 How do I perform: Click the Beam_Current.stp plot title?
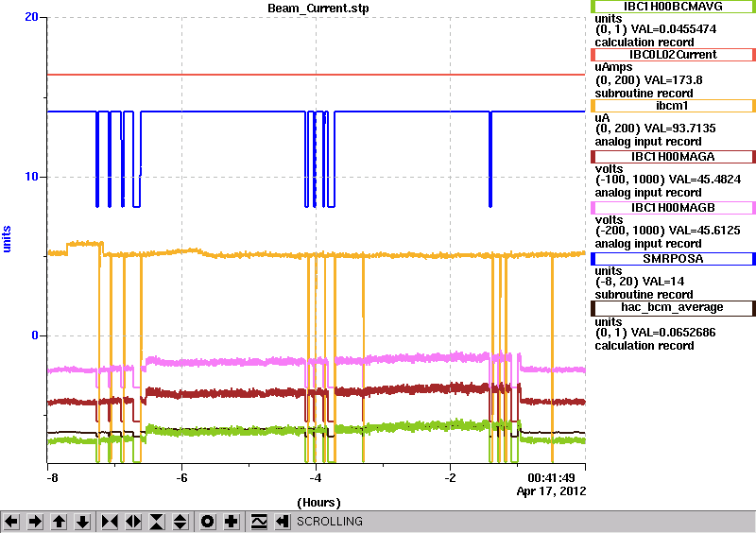(318, 8)
